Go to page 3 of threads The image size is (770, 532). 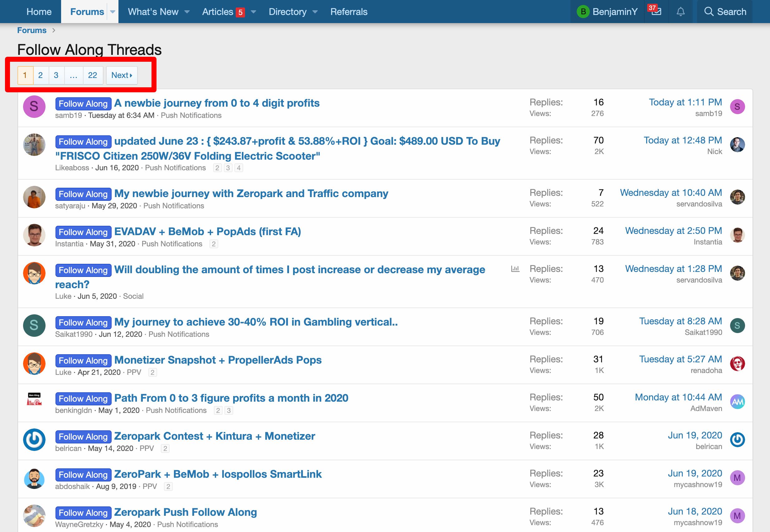[x=56, y=75]
